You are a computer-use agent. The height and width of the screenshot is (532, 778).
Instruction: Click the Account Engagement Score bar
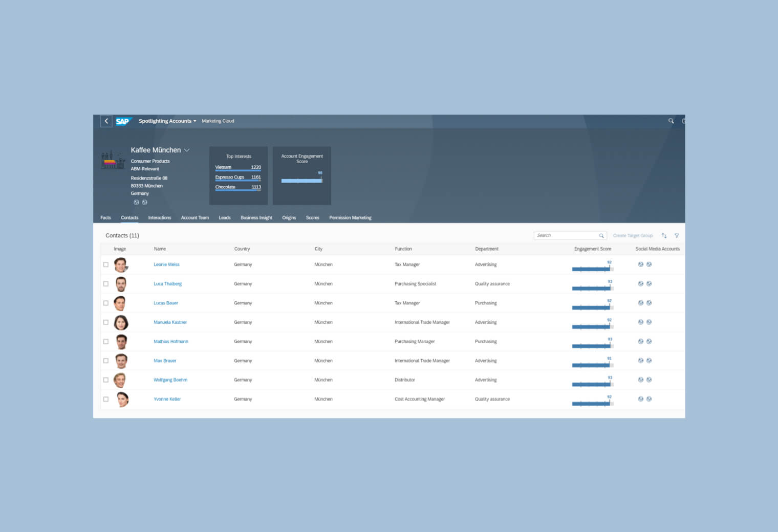(301, 180)
